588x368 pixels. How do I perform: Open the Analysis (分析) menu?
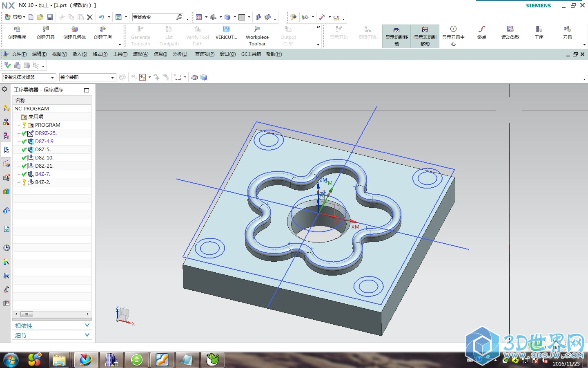tap(180, 54)
